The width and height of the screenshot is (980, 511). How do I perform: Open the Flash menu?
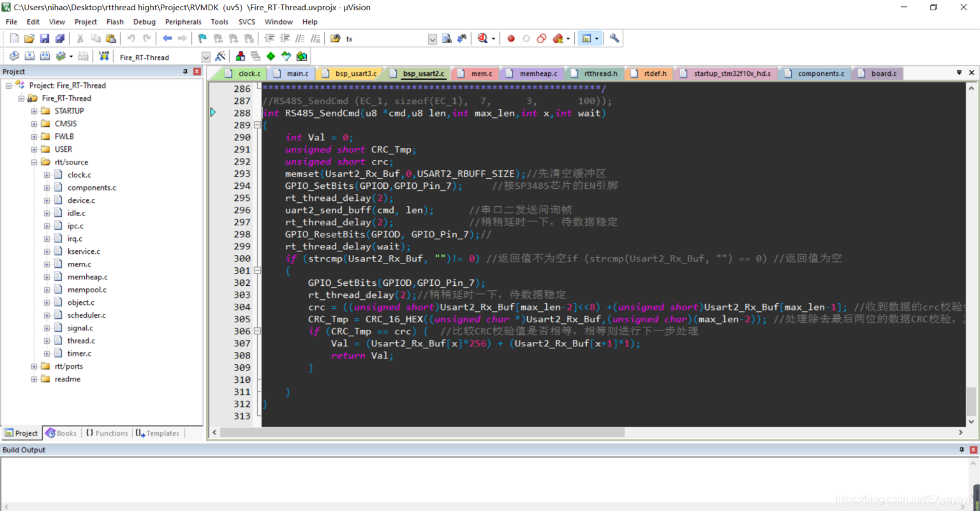click(115, 22)
